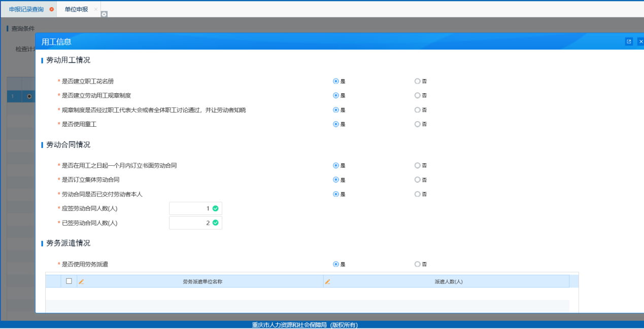644x329 pixels.
Task: Select 是 for 是否建立劳动用工规章制度
Action: pos(335,95)
